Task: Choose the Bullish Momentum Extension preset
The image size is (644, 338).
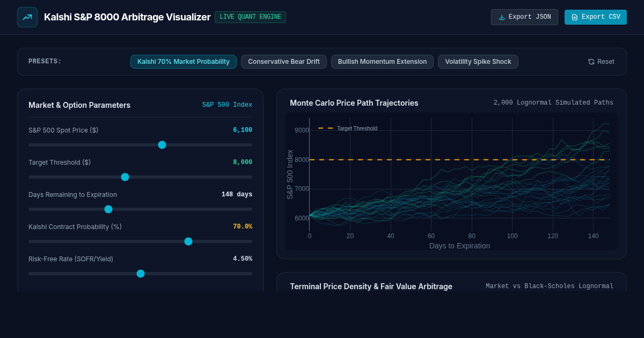Action: 382,62
